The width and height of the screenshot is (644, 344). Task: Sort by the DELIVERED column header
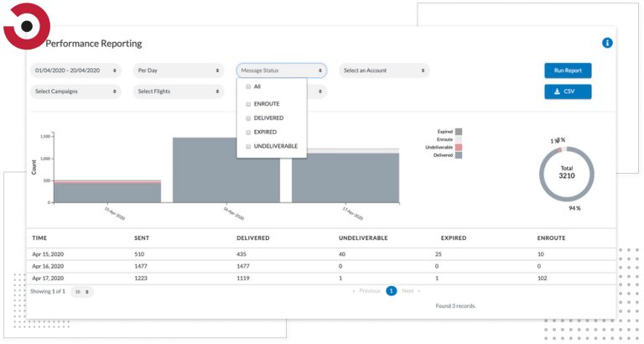pyautogui.click(x=253, y=238)
